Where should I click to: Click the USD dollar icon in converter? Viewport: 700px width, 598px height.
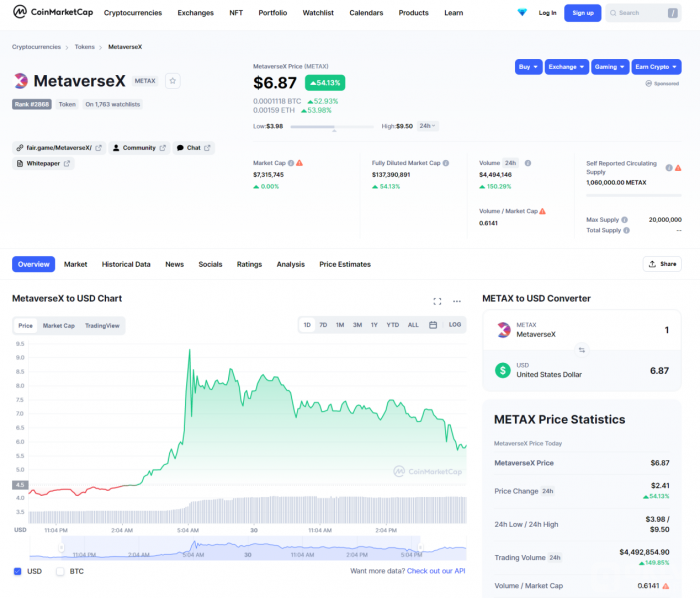coord(503,370)
